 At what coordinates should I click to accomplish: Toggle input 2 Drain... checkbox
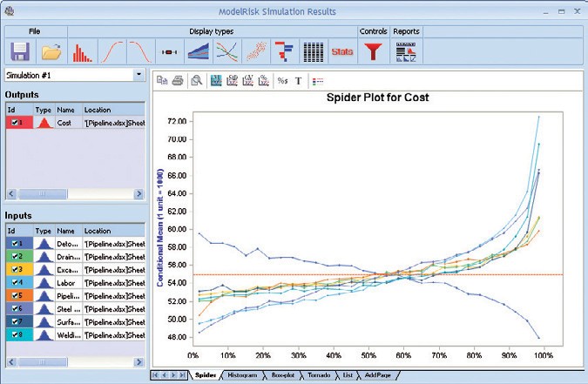point(15,257)
